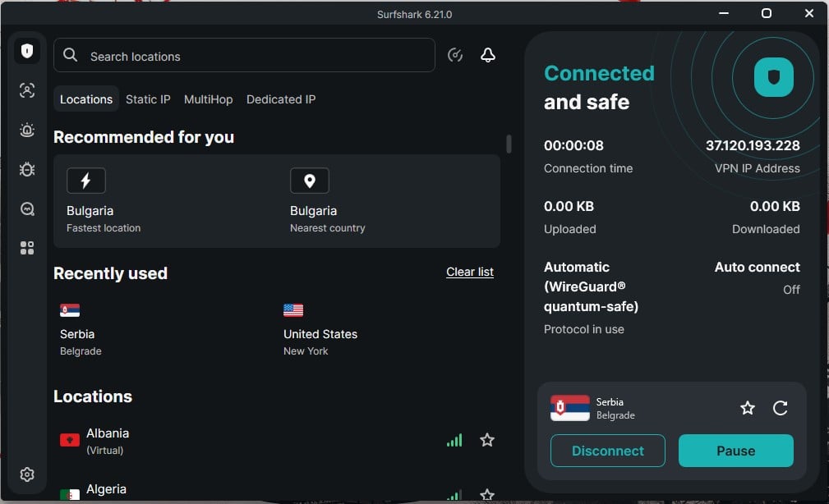Viewport: 829px width, 504px height.
Task: Open the Search sidebar icon
Action: [27, 209]
